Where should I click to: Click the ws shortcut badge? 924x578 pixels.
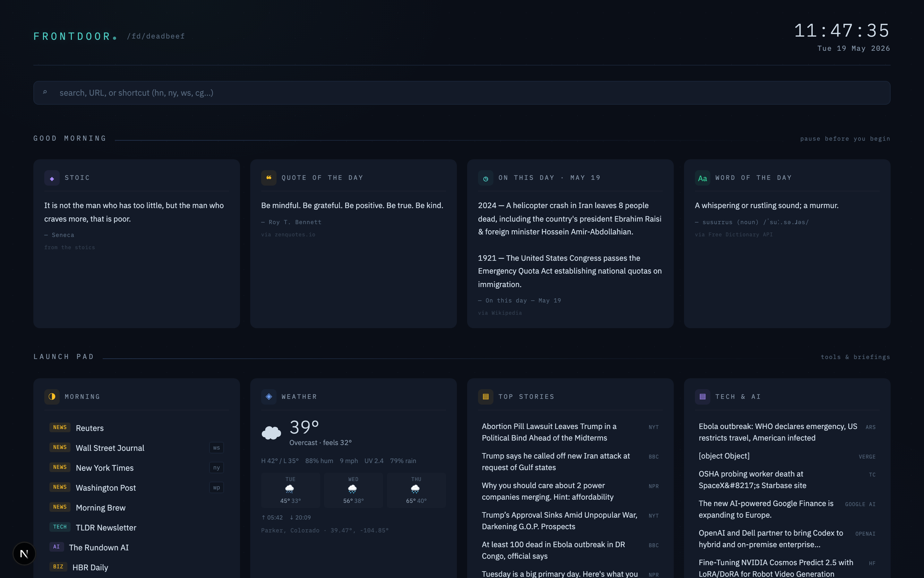217,448
